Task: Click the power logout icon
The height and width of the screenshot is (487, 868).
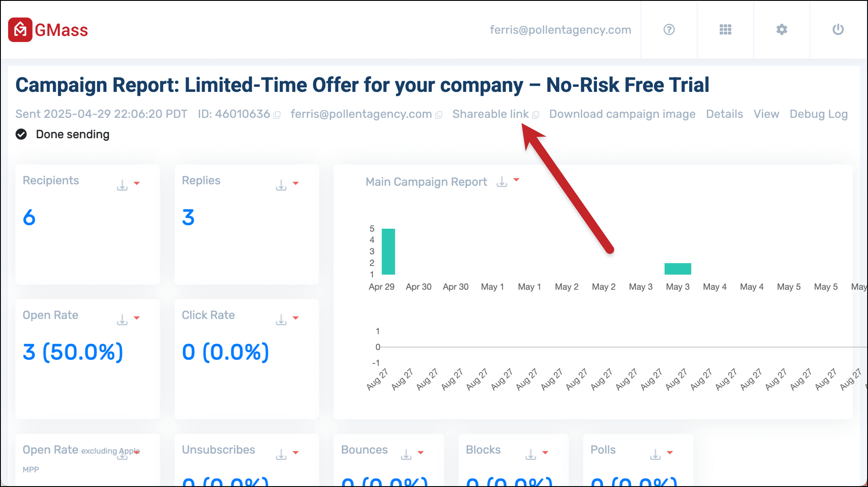Action: [x=838, y=29]
